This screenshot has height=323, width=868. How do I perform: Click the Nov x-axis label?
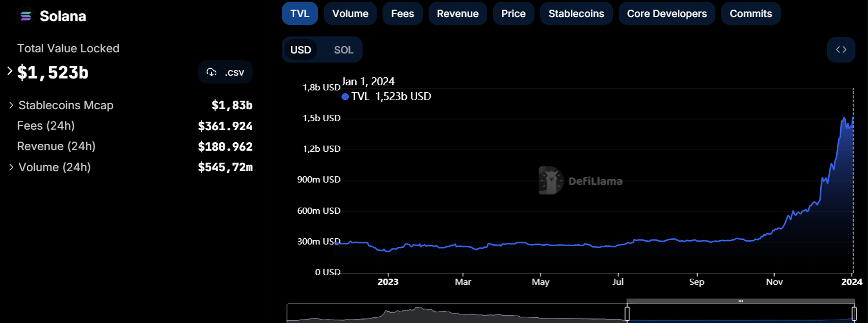pyautogui.click(x=774, y=281)
